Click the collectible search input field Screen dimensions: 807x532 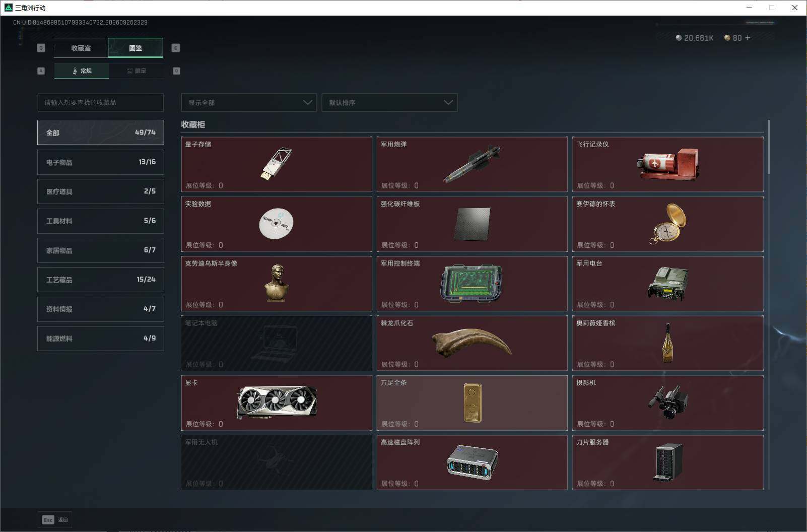(101, 102)
